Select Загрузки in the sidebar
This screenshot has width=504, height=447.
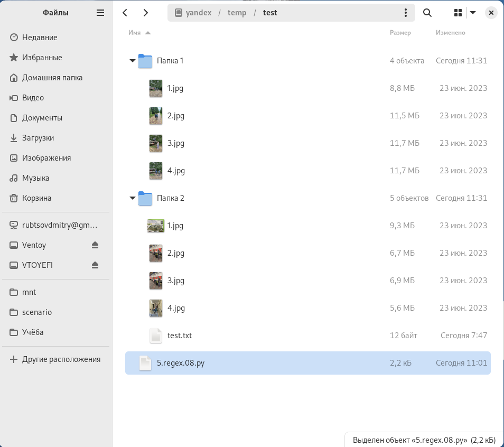(x=38, y=138)
